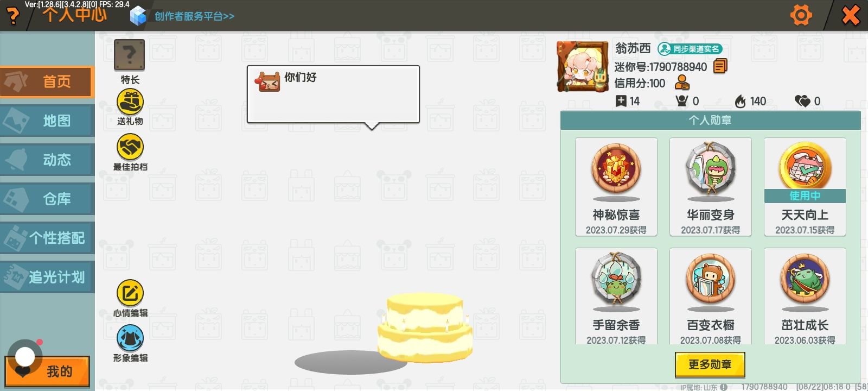Tap the flame popularity counter showing 140

(751, 101)
